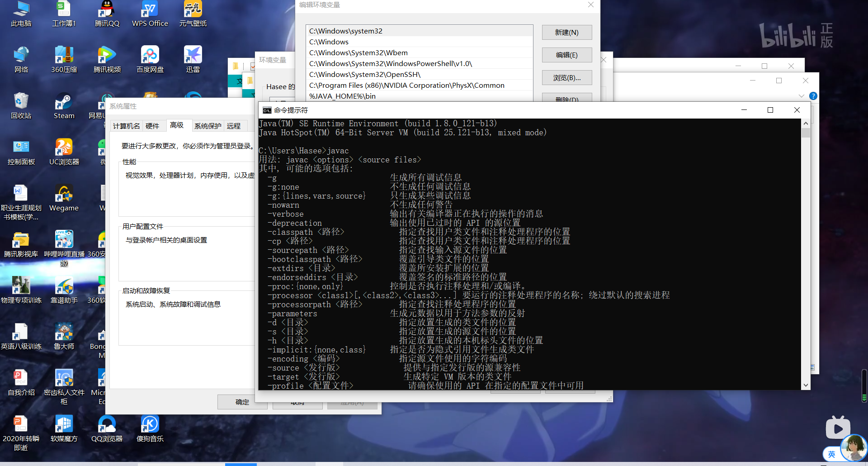
Task: Select the C:\Windows\System32\OpenSSH\ path entry
Action: tap(420, 74)
